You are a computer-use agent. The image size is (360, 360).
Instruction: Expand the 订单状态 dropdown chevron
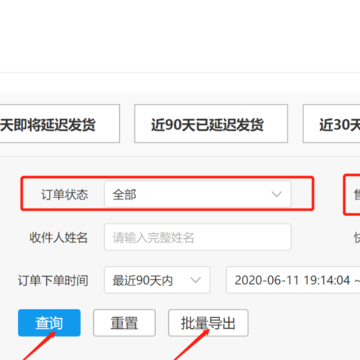277,194
